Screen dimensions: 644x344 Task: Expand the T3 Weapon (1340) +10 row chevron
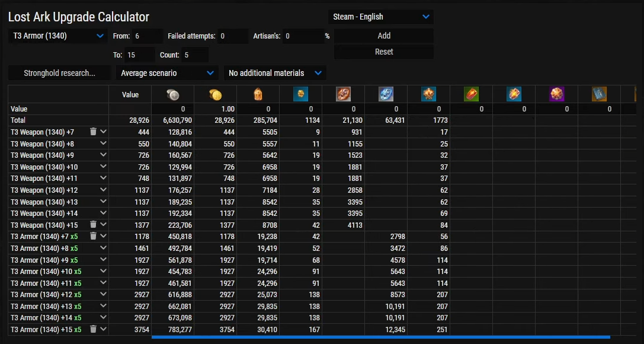(x=103, y=167)
